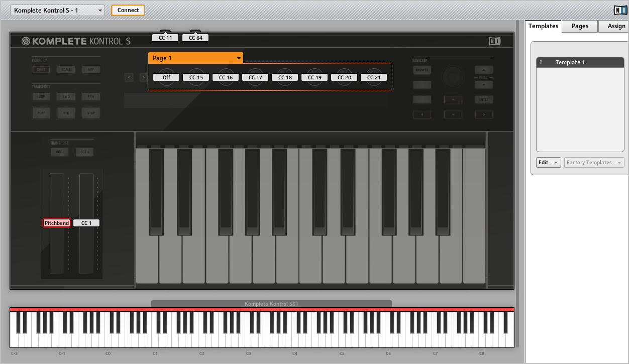629x364 pixels.
Task: Click the Navigate right arrow button
Action: click(484, 114)
